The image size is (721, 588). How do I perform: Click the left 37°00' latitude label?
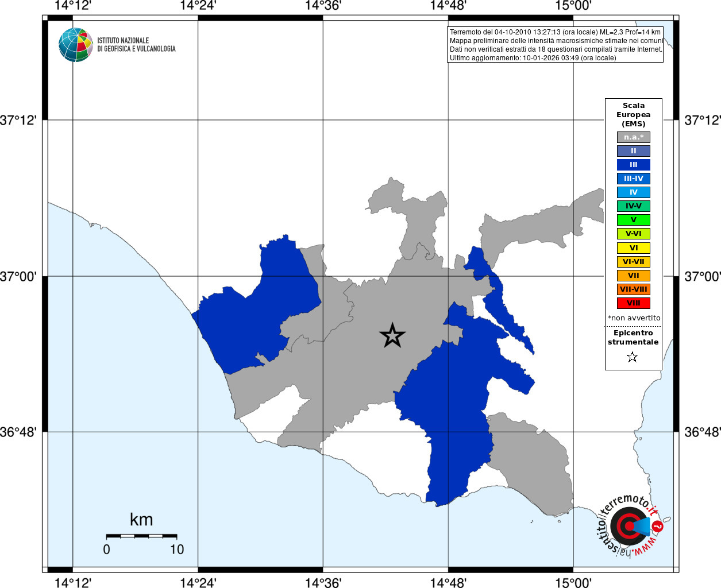coord(18,276)
